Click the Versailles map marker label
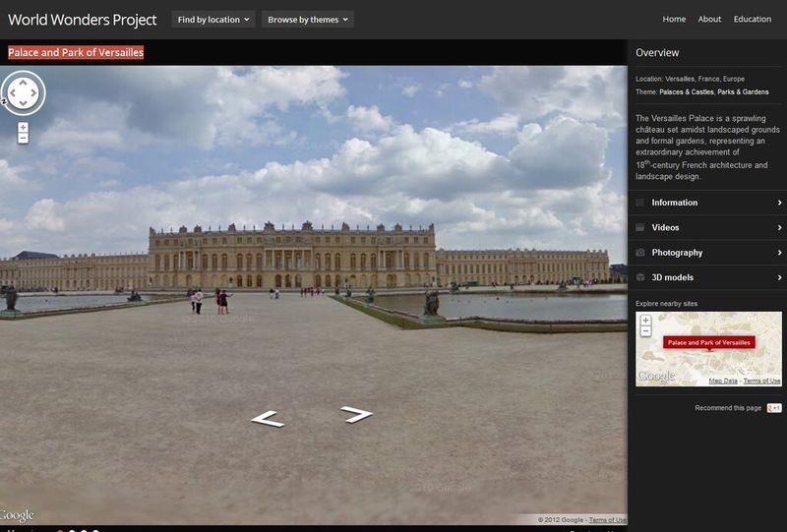 click(708, 343)
